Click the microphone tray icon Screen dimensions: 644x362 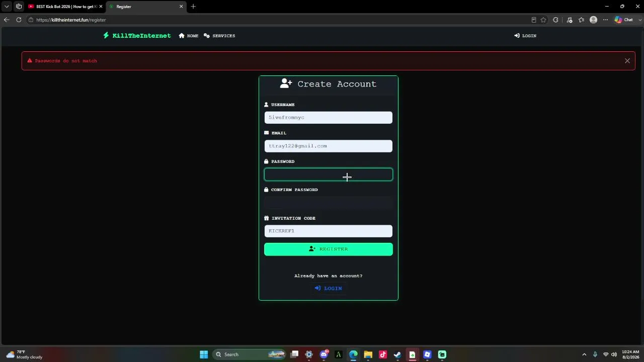[x=595, y=354]
